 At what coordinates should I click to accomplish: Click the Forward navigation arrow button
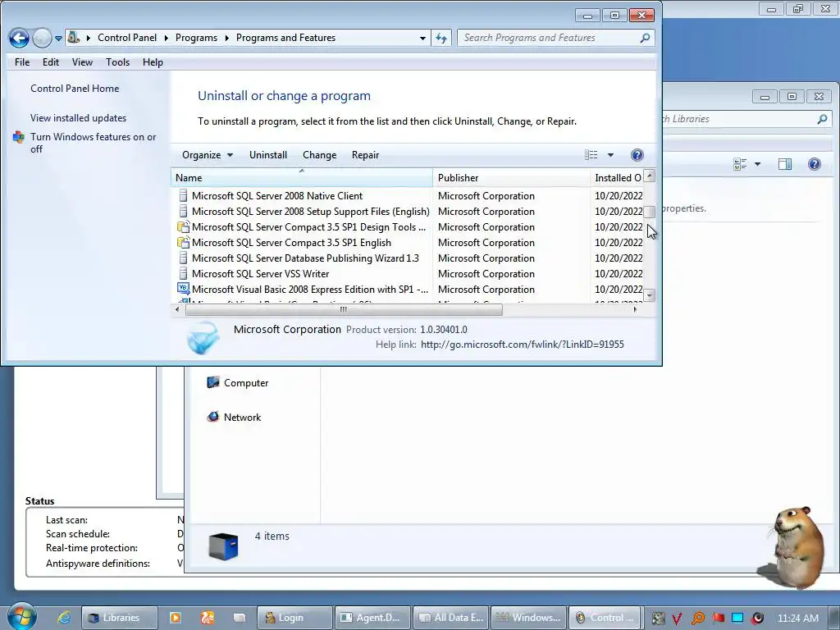point(42,38)
